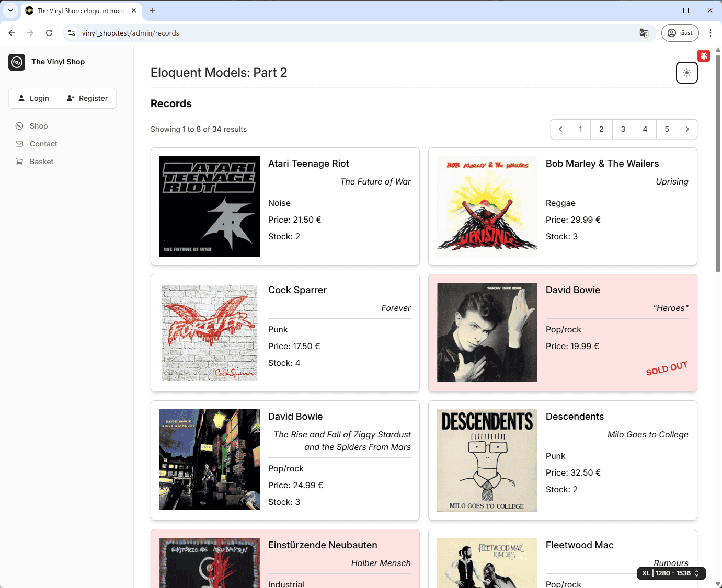
Task: Close The Vinyl Shop tab
Action: coord(134,10)
